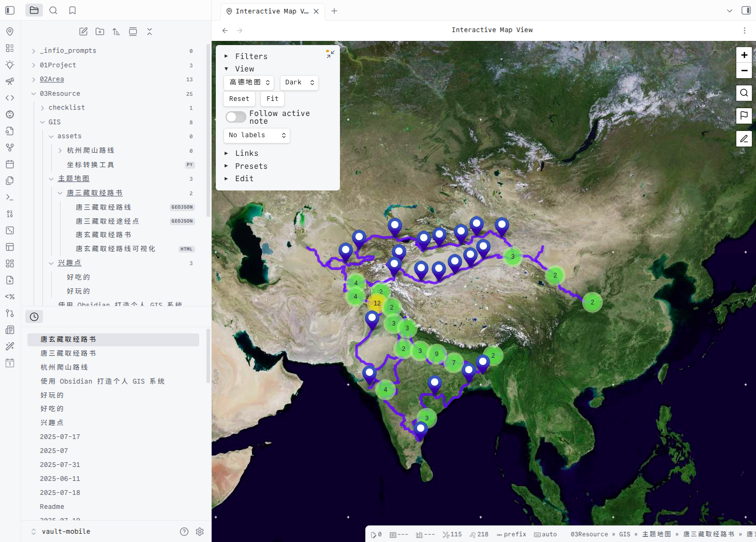Screen dimensions: 756x542
Task: Click the Fit button
Action: click(272, 99)
